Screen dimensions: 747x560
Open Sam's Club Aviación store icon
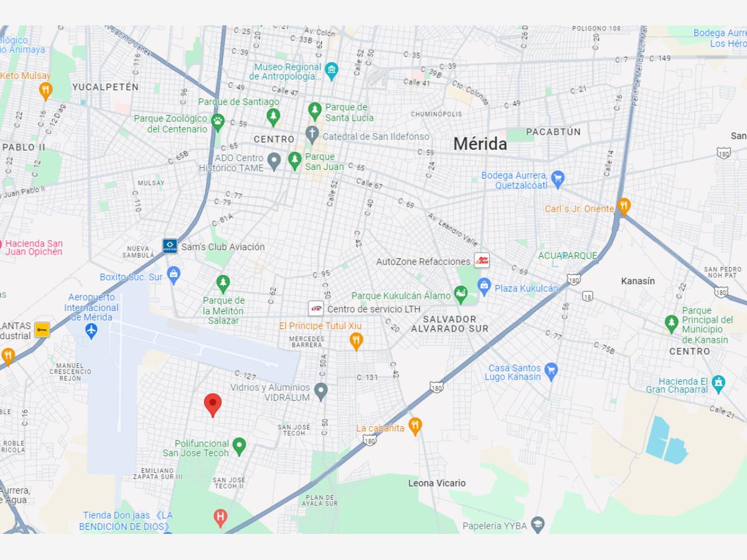pos(170,246)
